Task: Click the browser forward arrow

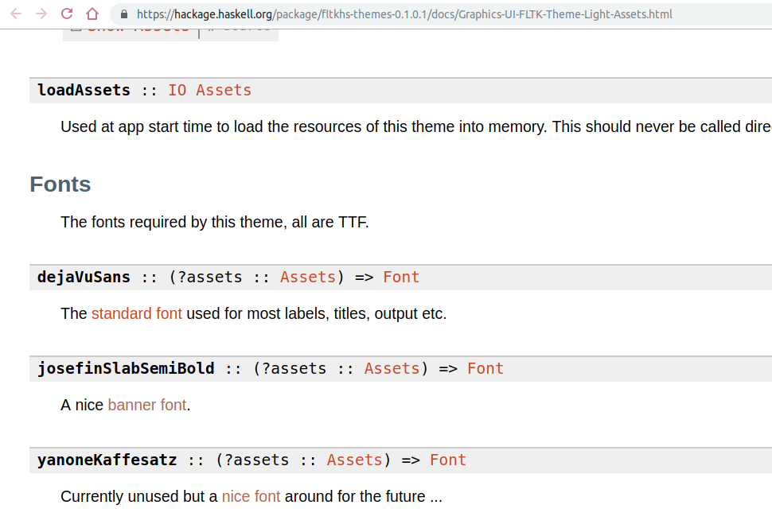Action: (x=41, y=14)
